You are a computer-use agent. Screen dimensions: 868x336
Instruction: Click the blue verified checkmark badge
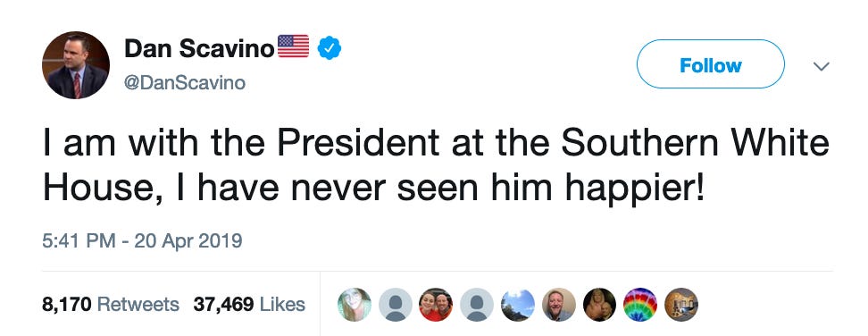point(329,48)
